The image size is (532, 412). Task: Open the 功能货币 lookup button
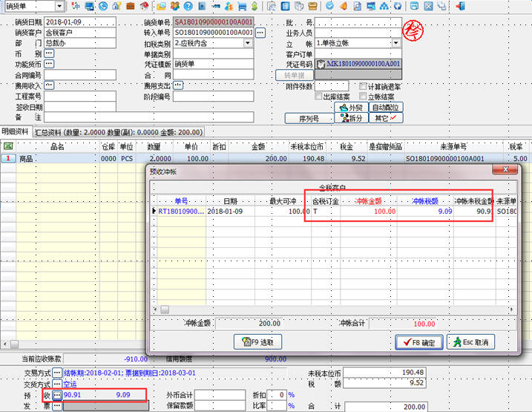point(49,64)
